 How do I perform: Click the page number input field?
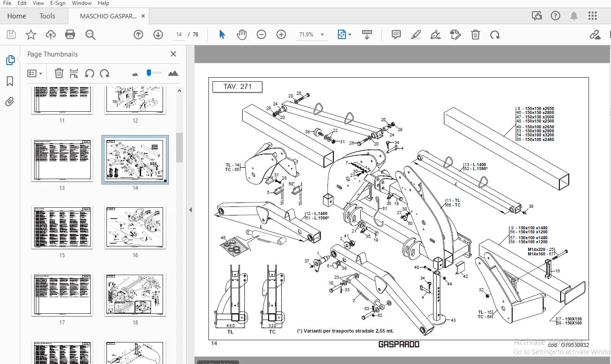click(179, 35)
